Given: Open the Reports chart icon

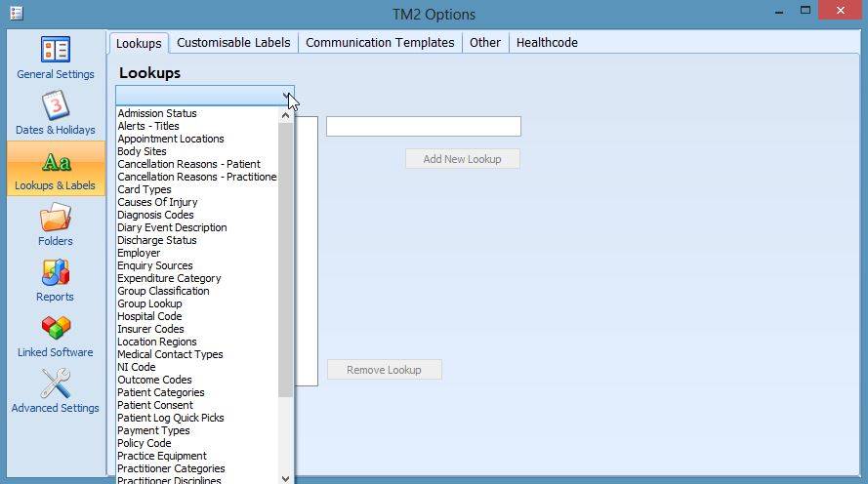Looking at the screenshot, I should pyautogui.click(x=56, y=272).
